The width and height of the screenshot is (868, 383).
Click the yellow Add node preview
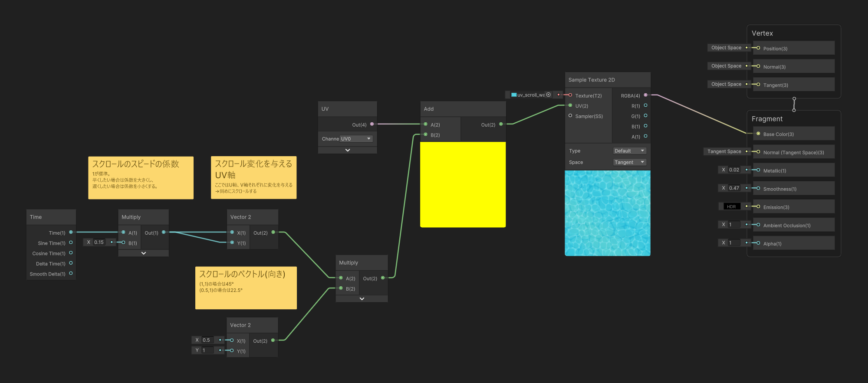click(463, 184)
